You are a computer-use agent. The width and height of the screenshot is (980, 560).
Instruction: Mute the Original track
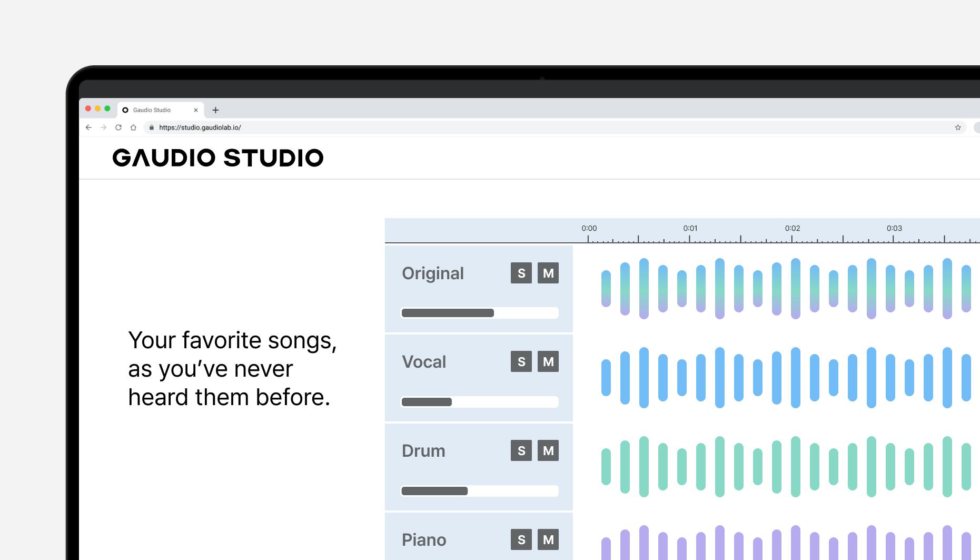[548, 273]
